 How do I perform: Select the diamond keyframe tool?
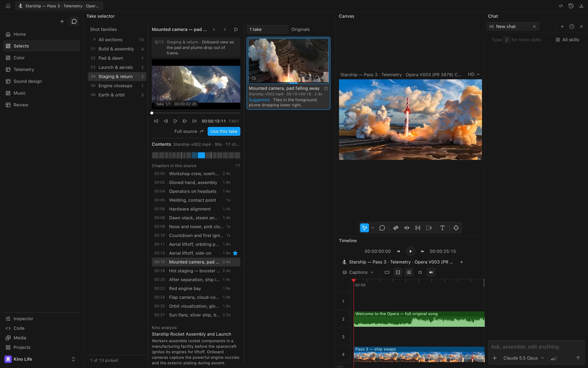(x=456, y=228)
